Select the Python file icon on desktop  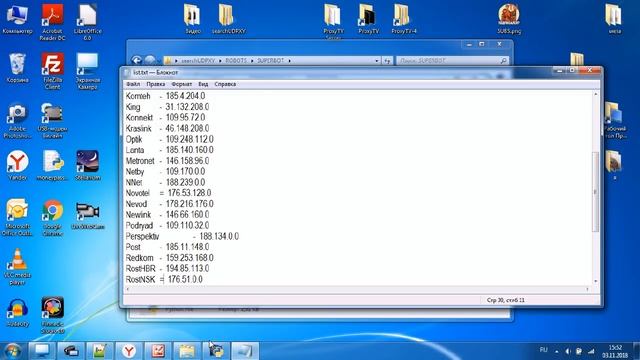52,165
